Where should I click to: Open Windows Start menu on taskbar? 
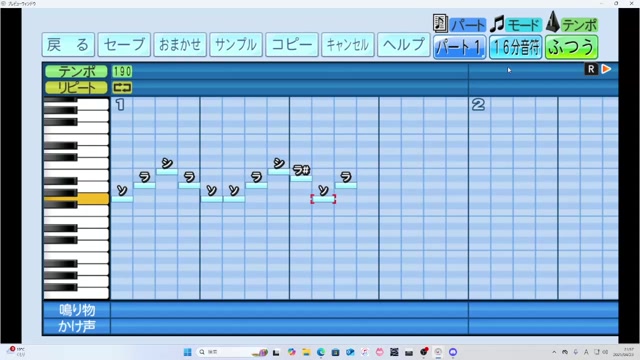tap(187, 352)
